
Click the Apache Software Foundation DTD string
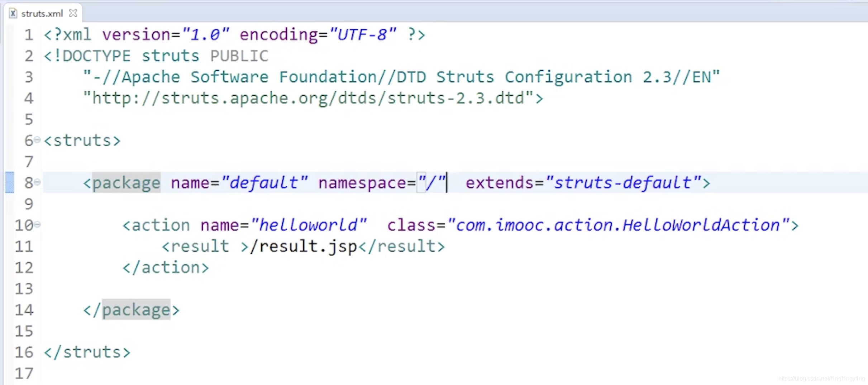point(401,77)
